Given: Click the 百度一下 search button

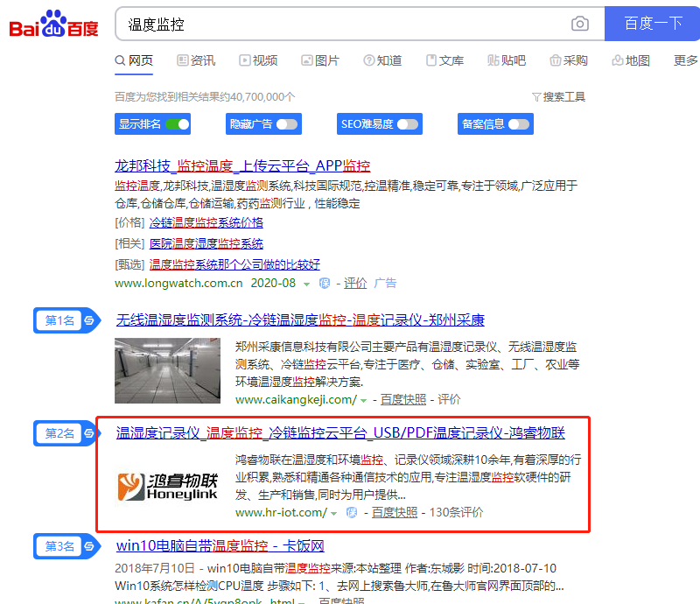Looking at the screenshot, I should pos(652,24).
